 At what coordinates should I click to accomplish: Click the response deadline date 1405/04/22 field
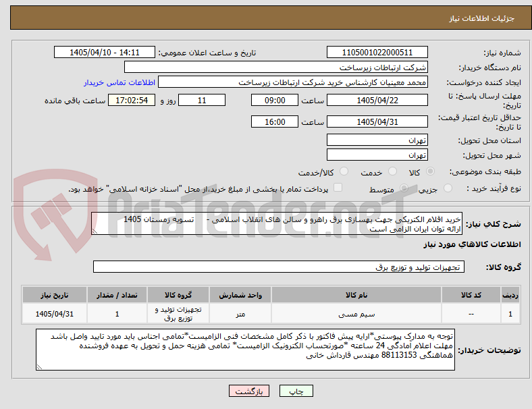(x=377, y=100)
